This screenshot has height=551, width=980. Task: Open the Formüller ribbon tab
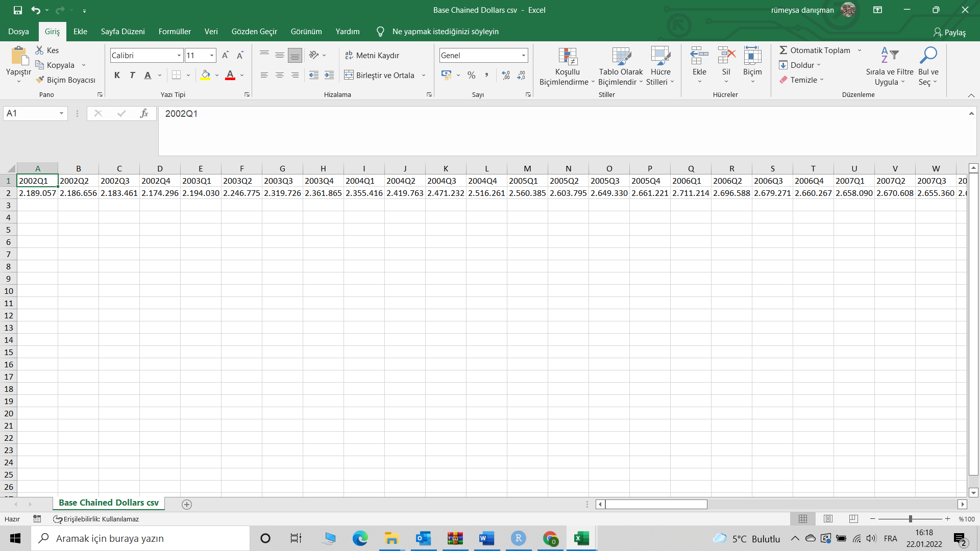point(175,32)
